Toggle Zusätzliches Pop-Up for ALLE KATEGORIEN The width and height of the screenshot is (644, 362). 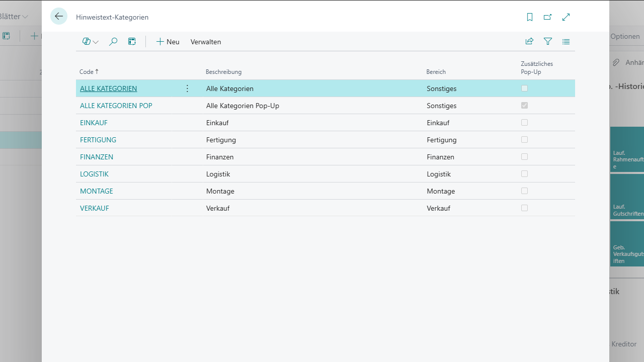point(524,88)
